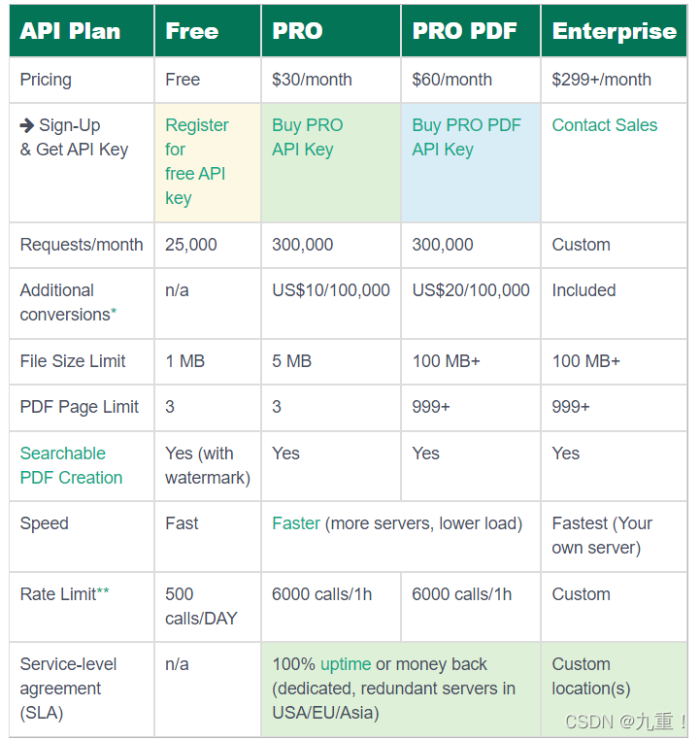Click the Contact Sales link

(x=605, y=125)
